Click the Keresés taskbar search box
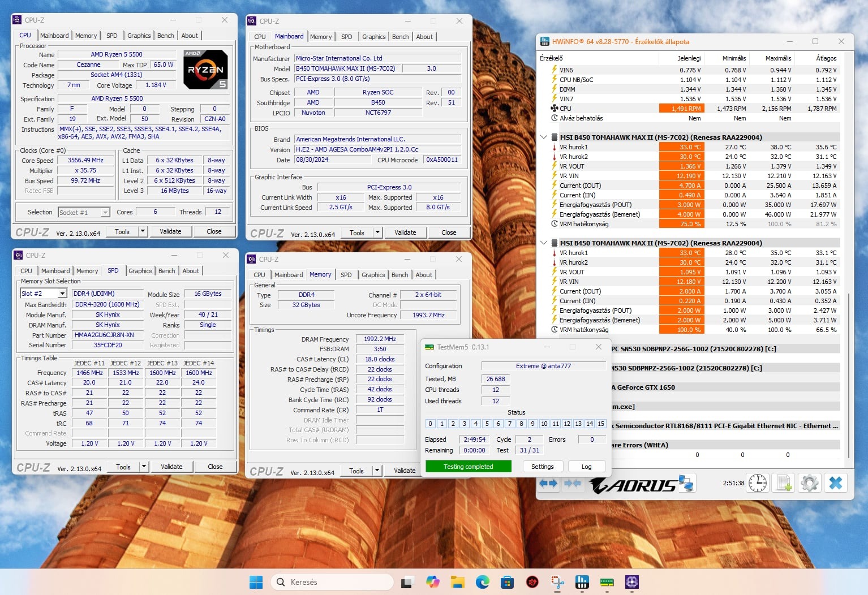 click(332, 582)
